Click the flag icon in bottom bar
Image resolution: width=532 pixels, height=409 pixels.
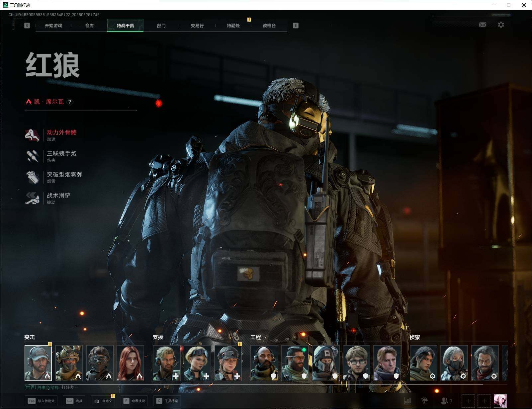click(425, 401)
